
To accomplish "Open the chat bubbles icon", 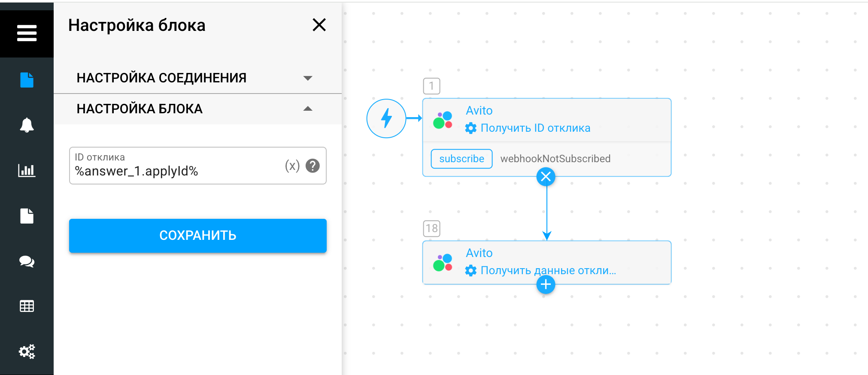I will click(x=27, y=261).
